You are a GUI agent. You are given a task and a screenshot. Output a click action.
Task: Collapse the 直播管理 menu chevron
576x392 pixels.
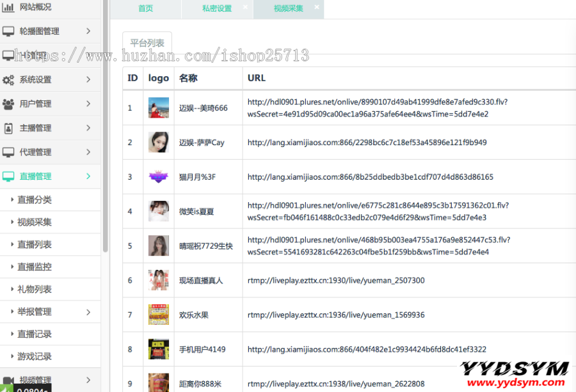[x=88, y=176]
